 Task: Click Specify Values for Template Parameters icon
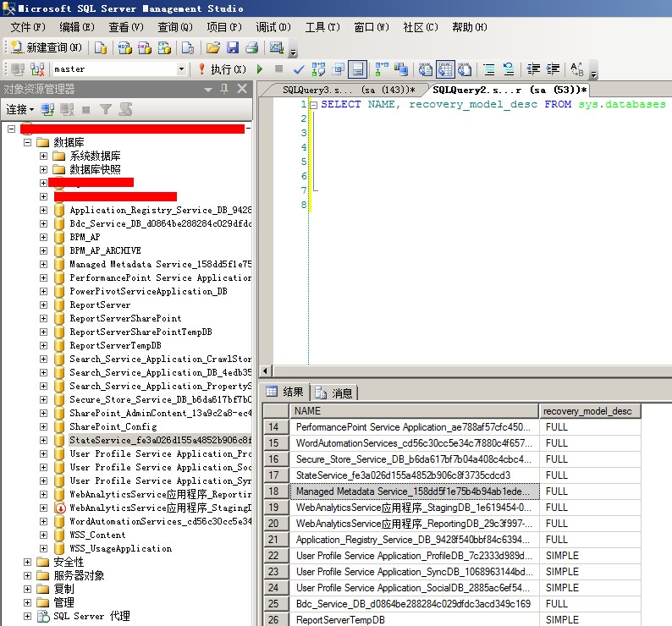(x=577, y=69)
